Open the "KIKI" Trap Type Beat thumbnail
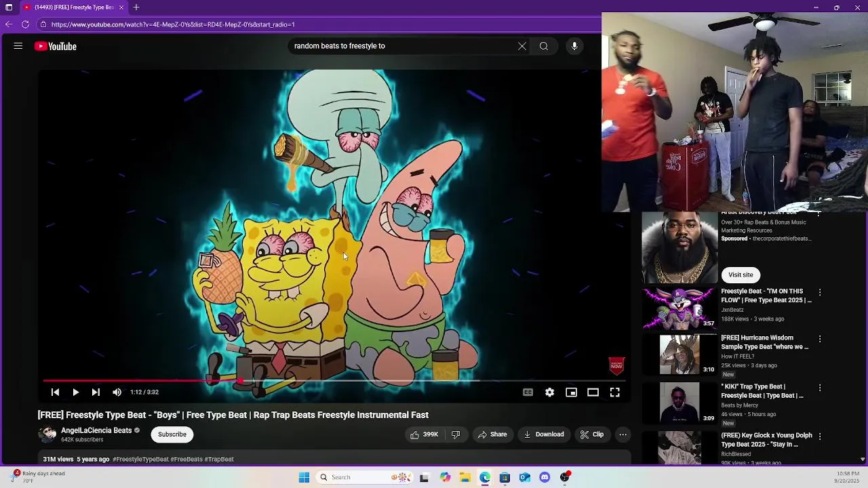This screenshot has height=488, width=868. (x=679, y=403)
